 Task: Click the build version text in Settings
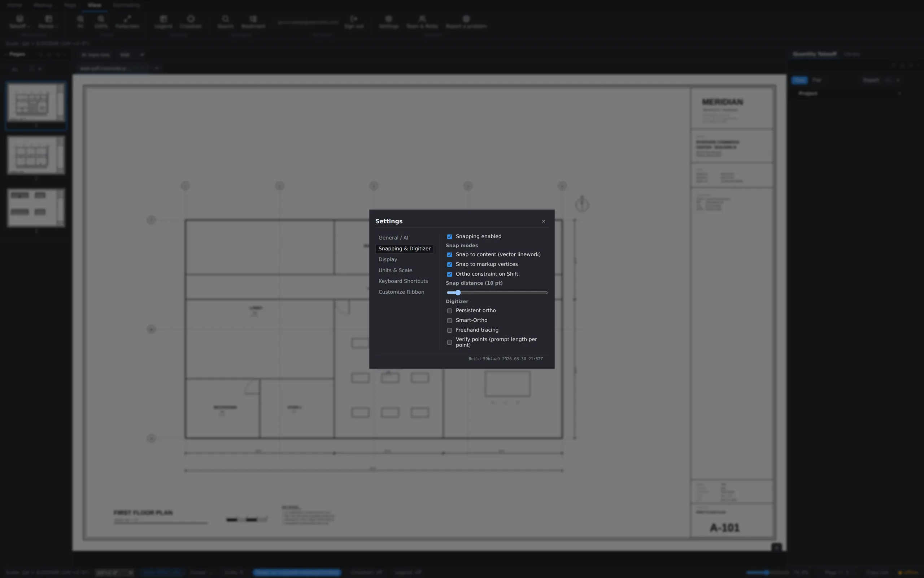coord(506,359)
